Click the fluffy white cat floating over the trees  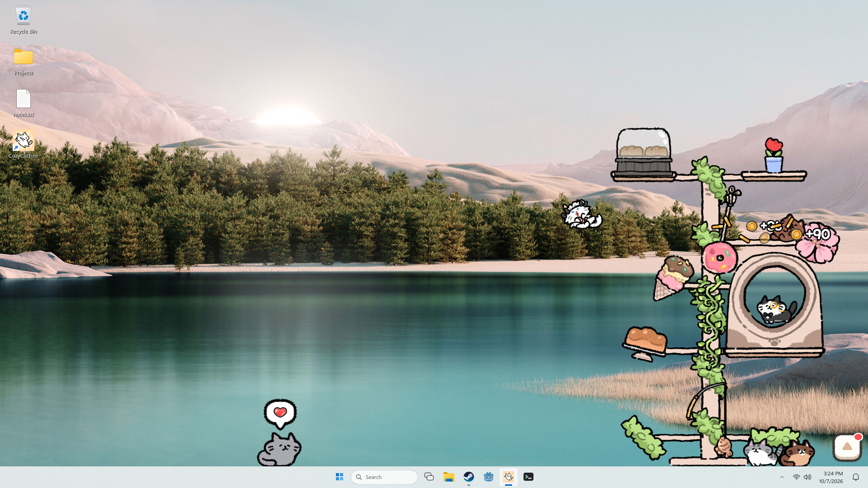pyautogui.click(x=581, y=214)
